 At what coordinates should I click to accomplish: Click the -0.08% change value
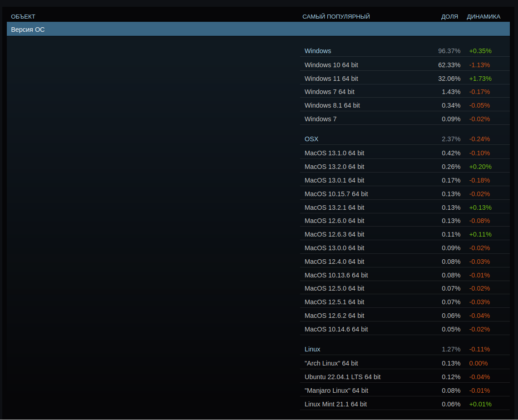click(479, 220)
